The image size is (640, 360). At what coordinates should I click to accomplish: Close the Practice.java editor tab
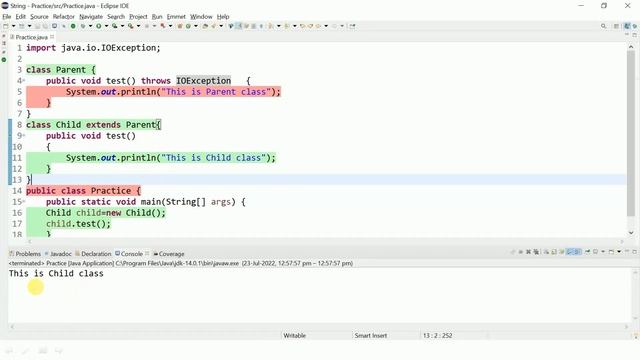pyautogui.click(x=52, y=37)
